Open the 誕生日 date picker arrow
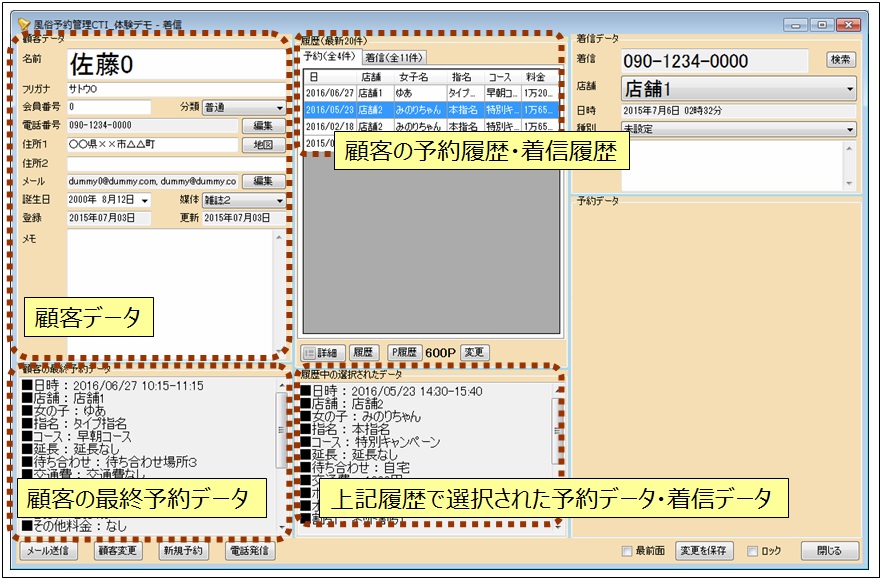 (144, 200)
